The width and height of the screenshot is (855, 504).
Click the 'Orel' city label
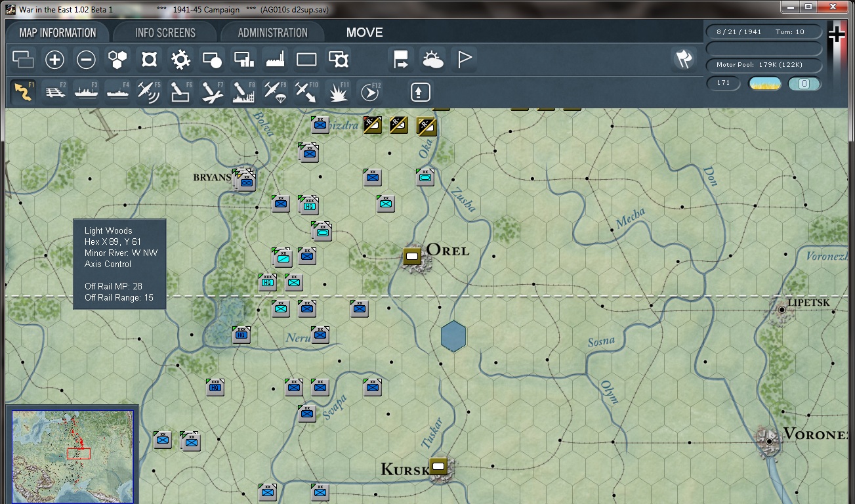tap(448, 250)
